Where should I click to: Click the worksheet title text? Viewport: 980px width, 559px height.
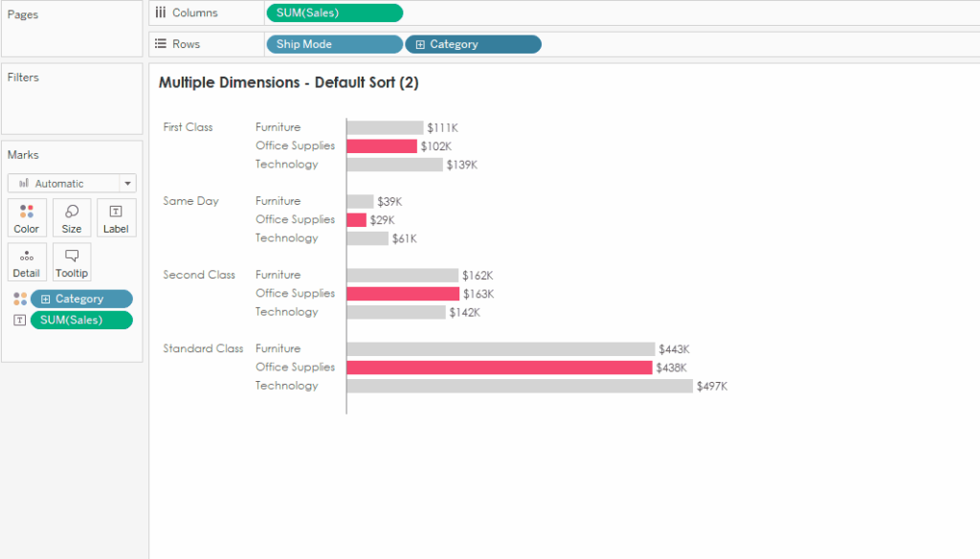point(288,82)
